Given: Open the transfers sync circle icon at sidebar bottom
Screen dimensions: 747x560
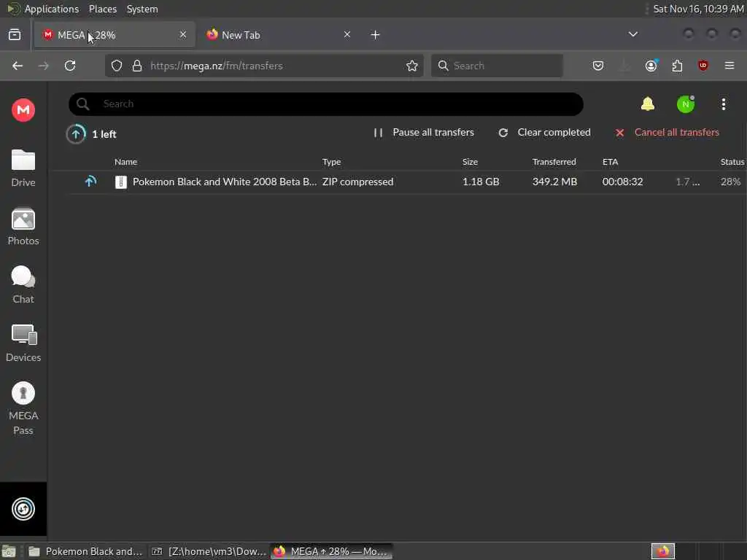Looking at the screenshot, I should 23,509.
